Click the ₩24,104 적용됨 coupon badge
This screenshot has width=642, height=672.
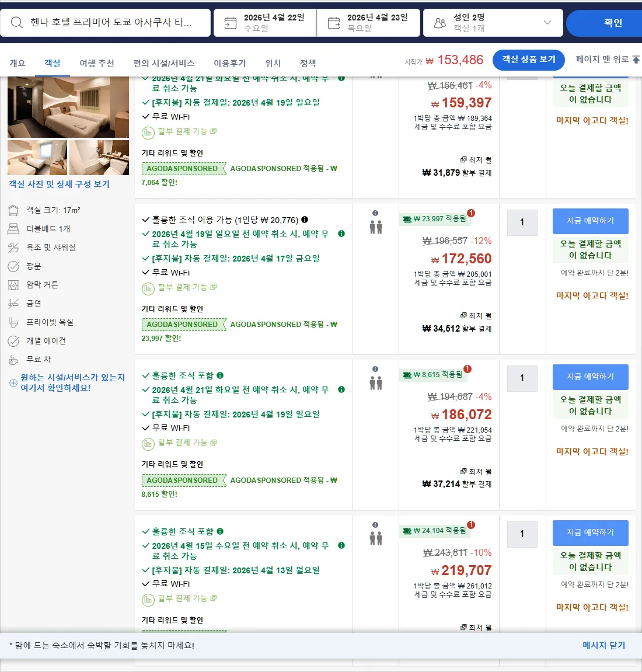point(435,531)
